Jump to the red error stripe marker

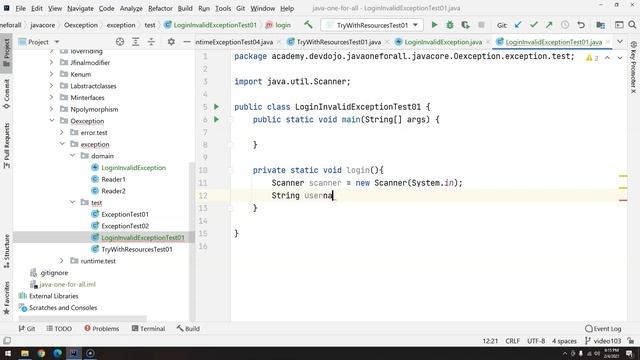tap(623, 200)
